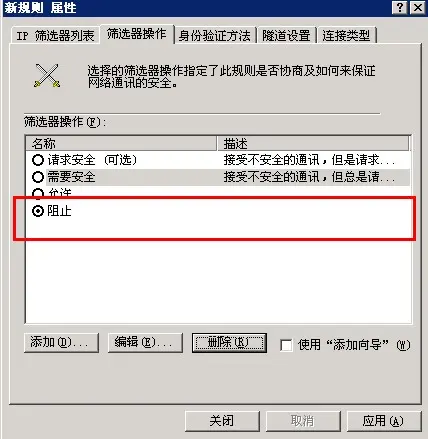Click the 关闭 button
428x439 pixels.
point(222,421)
